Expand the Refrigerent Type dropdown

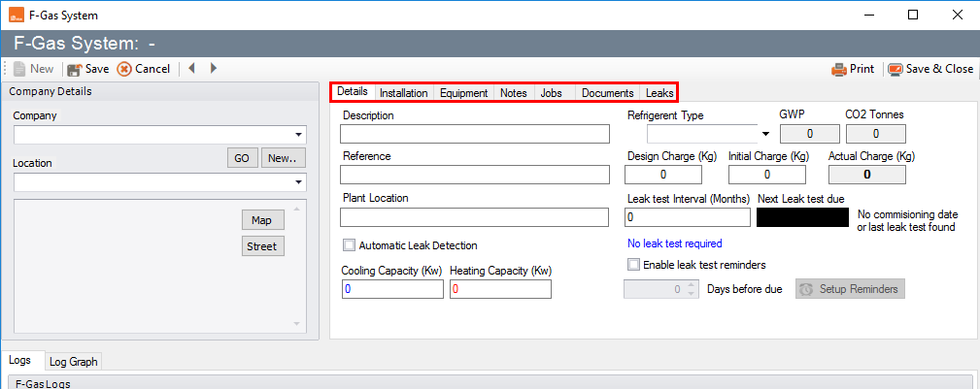pyautogui.click(x=765, y=134)
